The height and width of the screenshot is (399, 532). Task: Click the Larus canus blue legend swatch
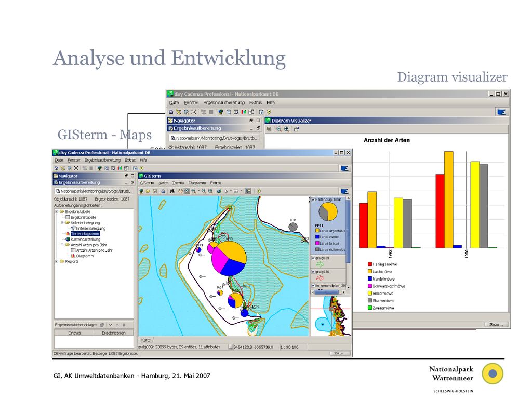coord(317,237)
